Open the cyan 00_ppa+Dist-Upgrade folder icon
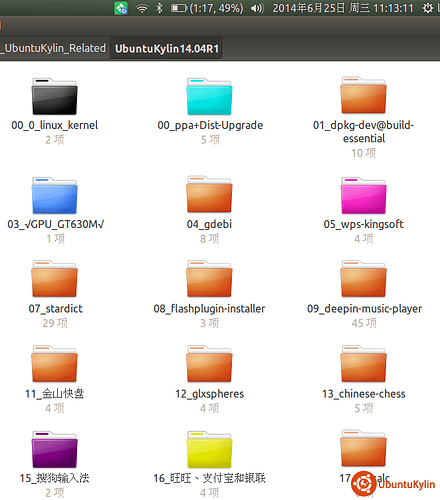The width and height of the screenshot is (440, 500). [209, 96]
